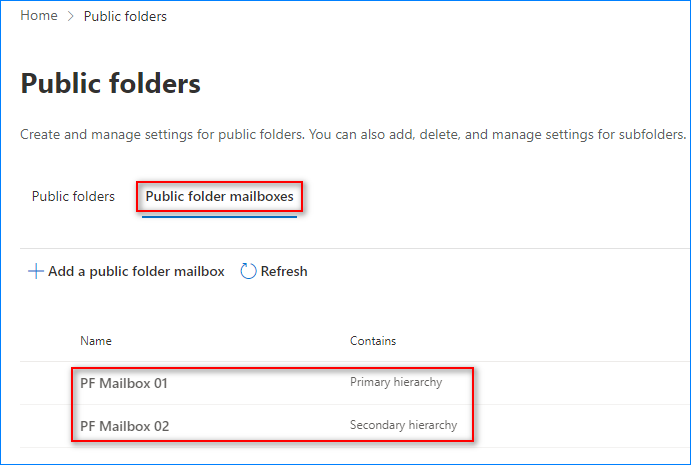Sort by the Name column header
Image resolution: width=691 pixels, height=465 pixels.
coord(96,341)
